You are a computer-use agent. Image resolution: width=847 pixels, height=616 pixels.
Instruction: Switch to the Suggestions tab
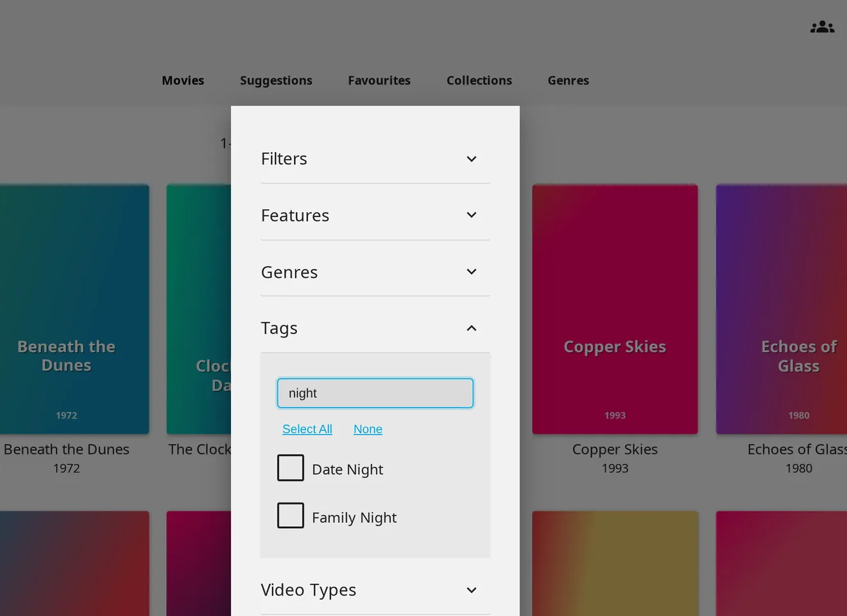point(276,80)
